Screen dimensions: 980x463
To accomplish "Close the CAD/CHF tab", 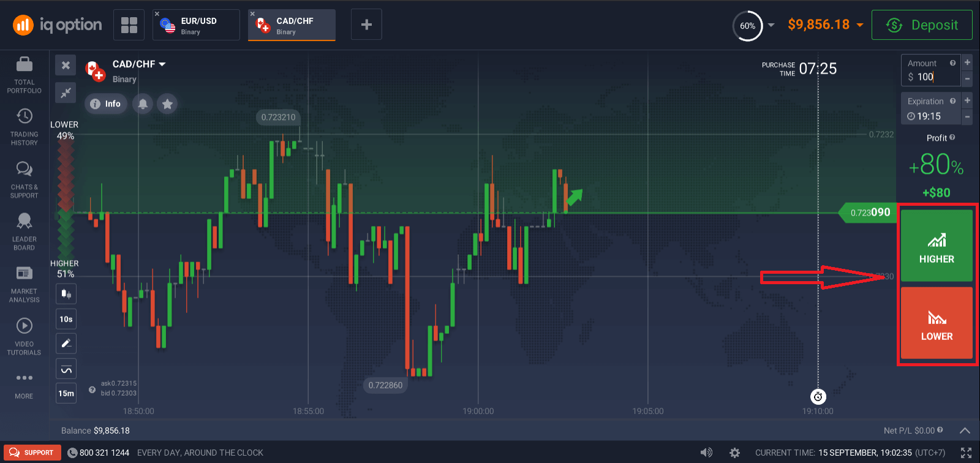I will (x=252, y=13).
